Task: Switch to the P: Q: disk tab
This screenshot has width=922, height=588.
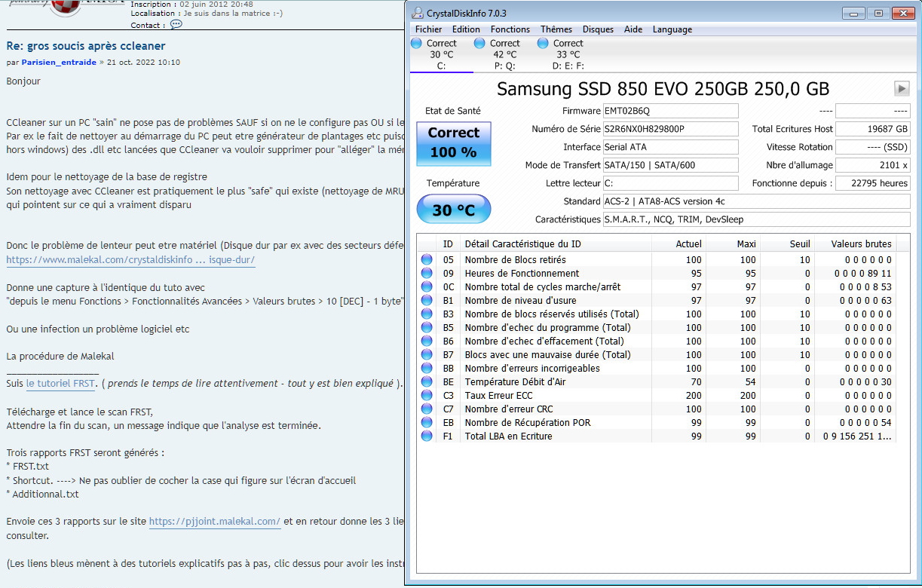Action: pyautogui.click(x=505, y=55)
